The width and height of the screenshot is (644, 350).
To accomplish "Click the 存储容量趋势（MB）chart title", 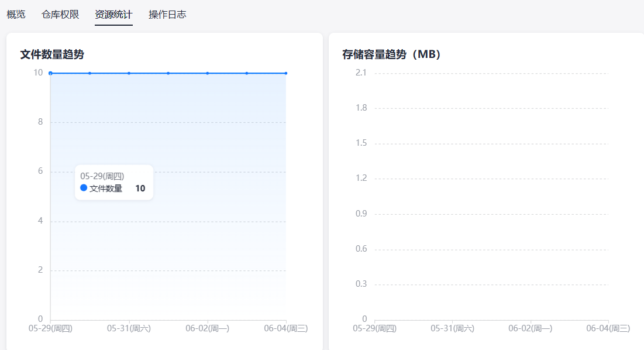I will tap(391, 54).
